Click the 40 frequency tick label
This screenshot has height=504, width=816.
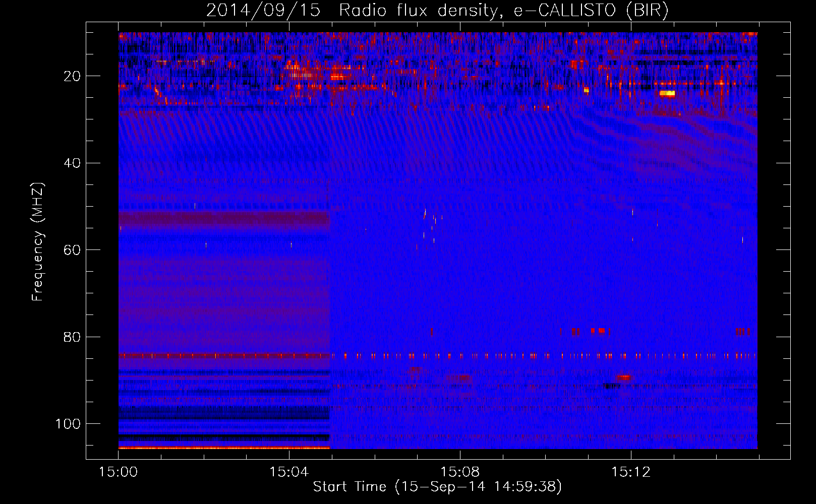point(73,163)
